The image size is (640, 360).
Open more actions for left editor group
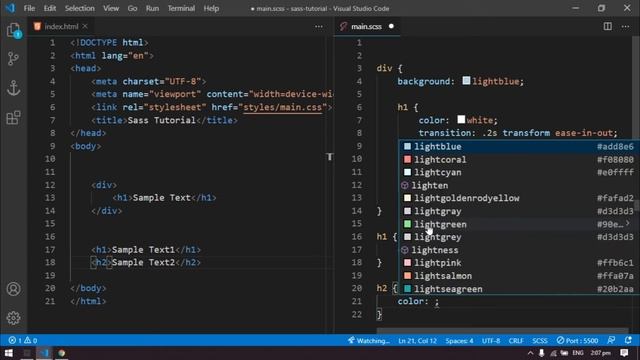pos(319,27)
